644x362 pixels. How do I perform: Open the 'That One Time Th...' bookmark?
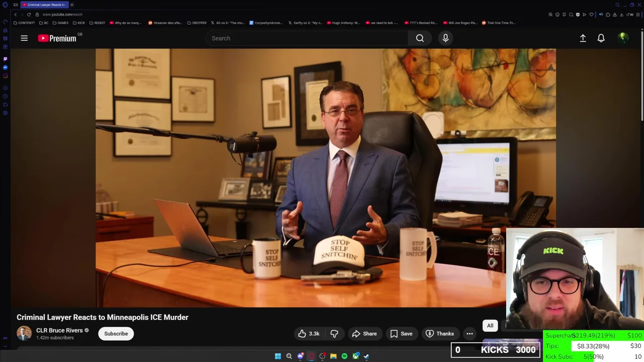point(499,23)
